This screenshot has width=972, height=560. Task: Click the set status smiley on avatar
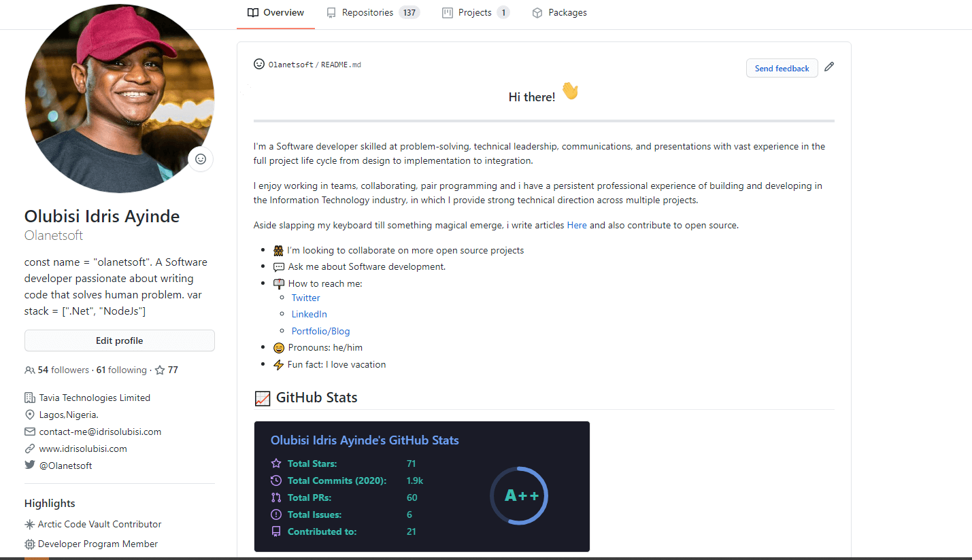point(201,159)
